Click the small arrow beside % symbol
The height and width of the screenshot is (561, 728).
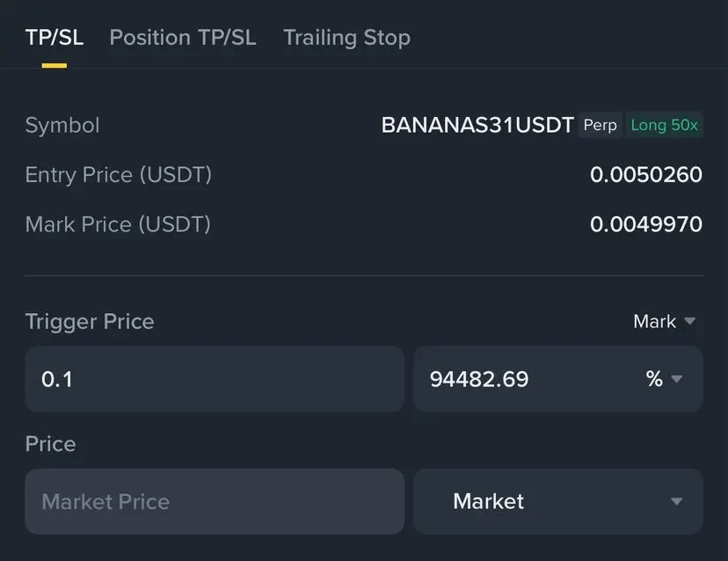click(677, 380)
